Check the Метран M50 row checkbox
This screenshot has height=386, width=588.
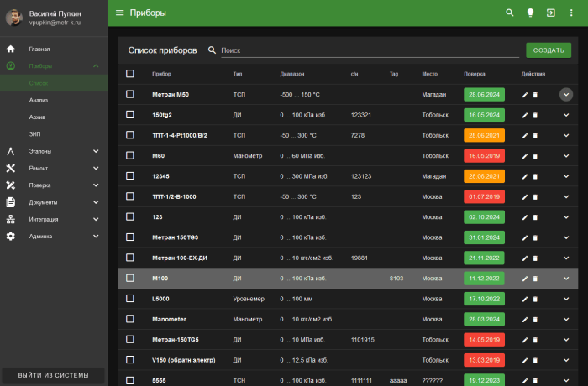point(130,94)
